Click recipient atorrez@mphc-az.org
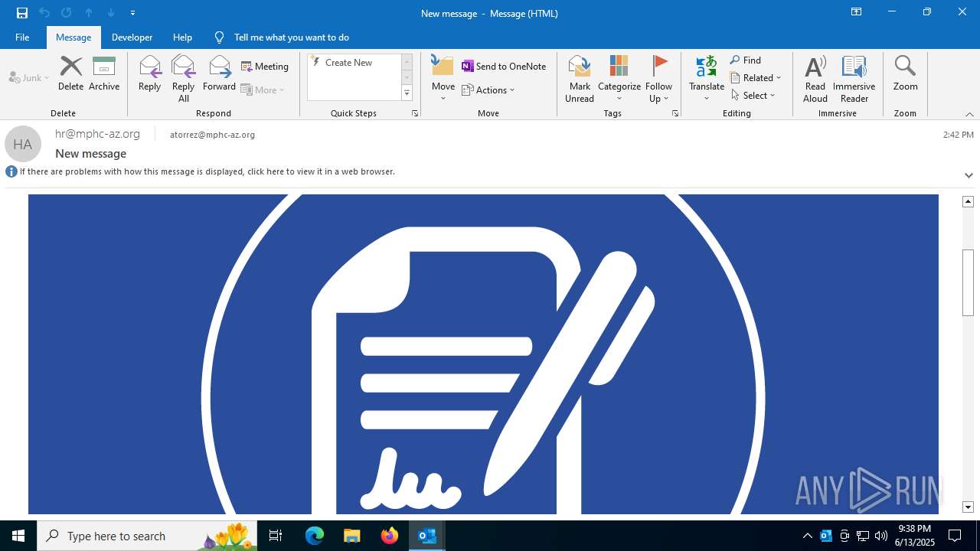 pos(212,135)
